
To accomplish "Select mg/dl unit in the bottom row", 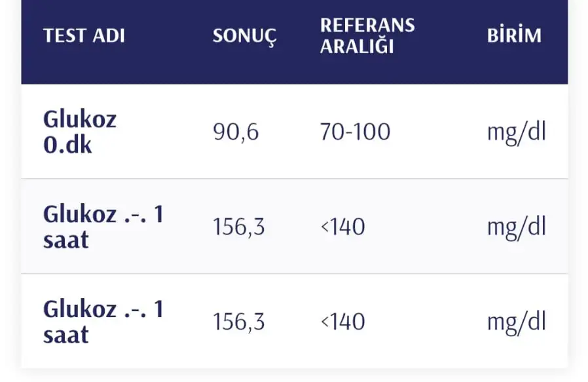I will coord(517,323).
